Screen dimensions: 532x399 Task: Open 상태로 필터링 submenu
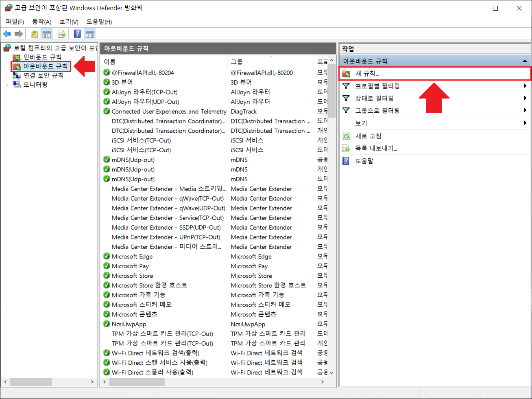click(434, 98)
